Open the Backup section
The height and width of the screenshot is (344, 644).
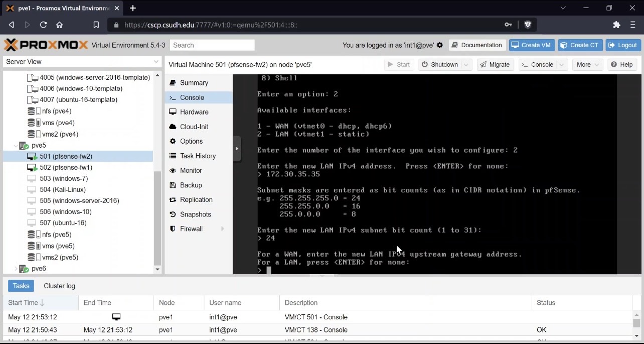point(199,185)
